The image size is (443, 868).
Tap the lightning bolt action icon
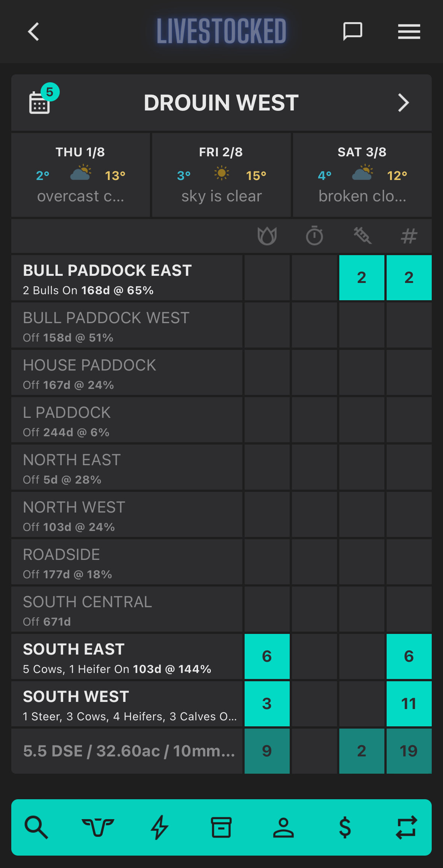pos(159,827)
